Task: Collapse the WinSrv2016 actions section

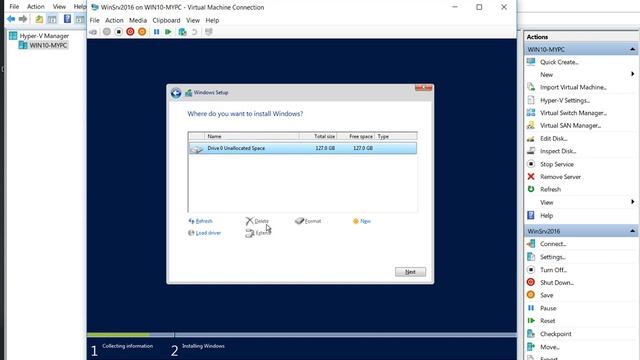Action: tap(632, 231)
